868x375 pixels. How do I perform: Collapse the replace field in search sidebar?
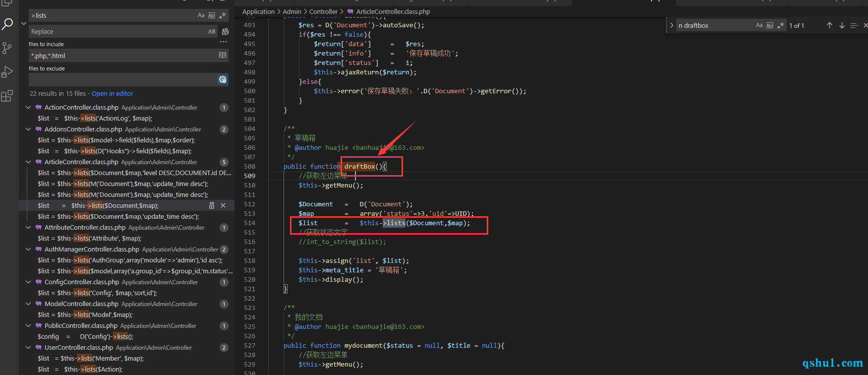click(x=24, y=23)
